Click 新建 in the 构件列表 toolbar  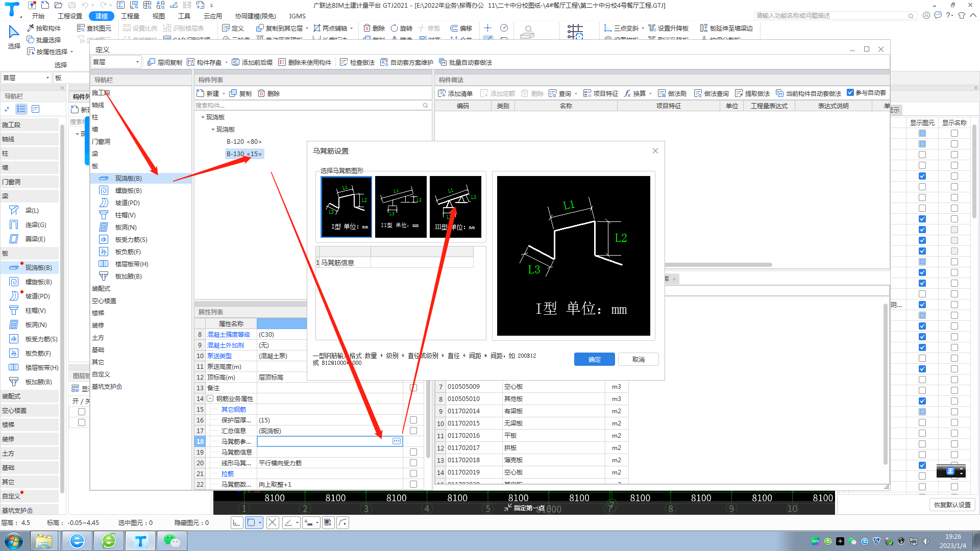click(208, 93)
